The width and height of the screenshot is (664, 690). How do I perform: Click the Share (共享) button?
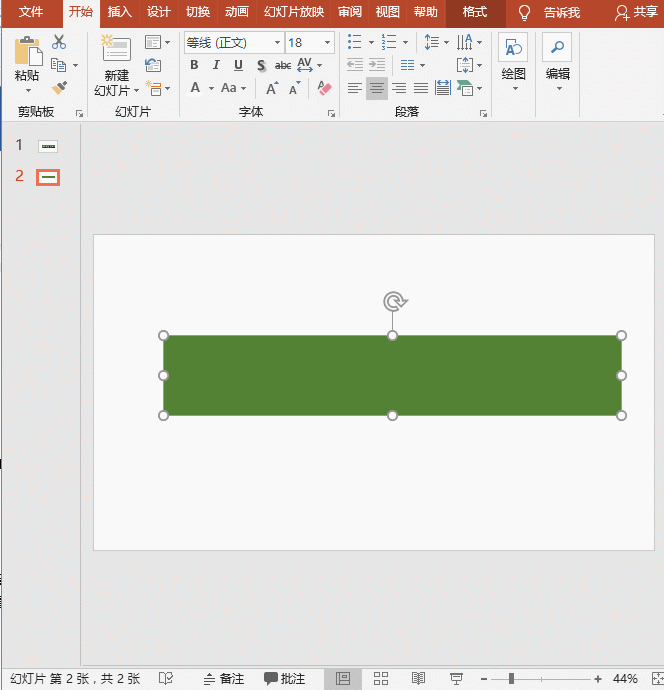tap(637, 12)
